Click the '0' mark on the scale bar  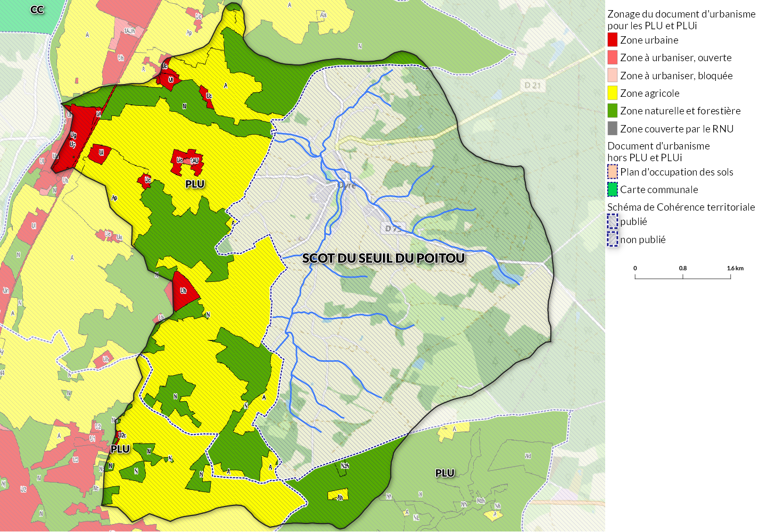click(x=635, y=268)
